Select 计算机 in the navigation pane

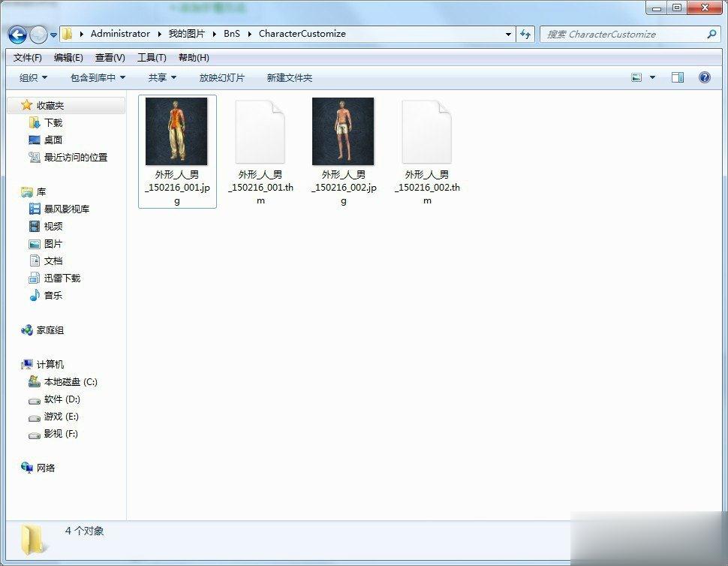(x=50, y=365)
